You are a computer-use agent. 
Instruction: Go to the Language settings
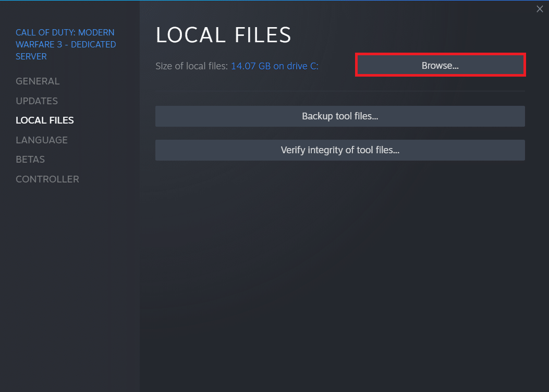click(42, 140)
